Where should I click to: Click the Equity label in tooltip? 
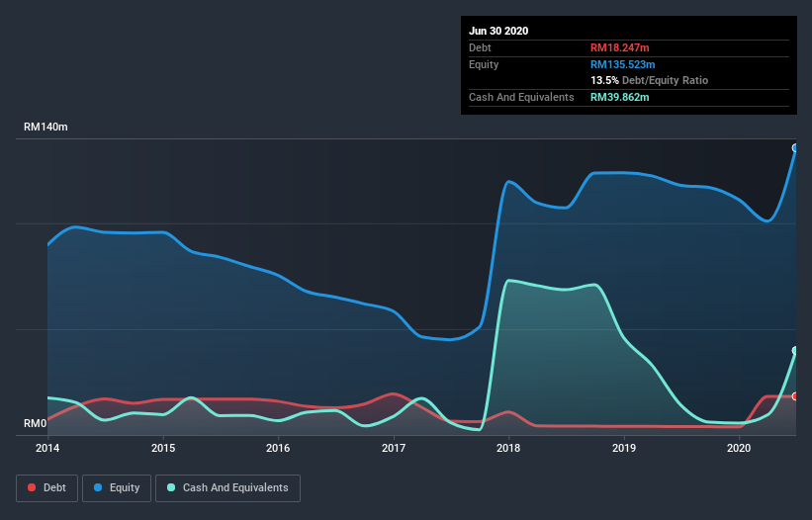point(484,64)
